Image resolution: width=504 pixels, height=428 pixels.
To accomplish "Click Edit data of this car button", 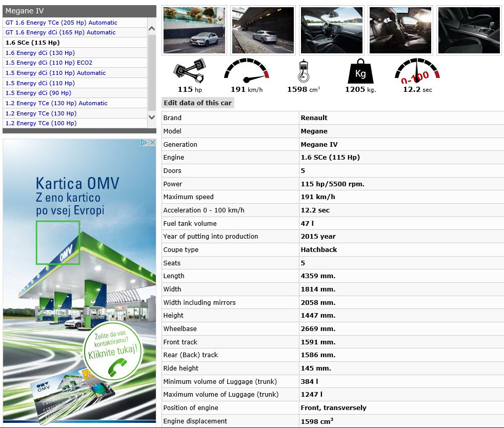I will 198,103.
